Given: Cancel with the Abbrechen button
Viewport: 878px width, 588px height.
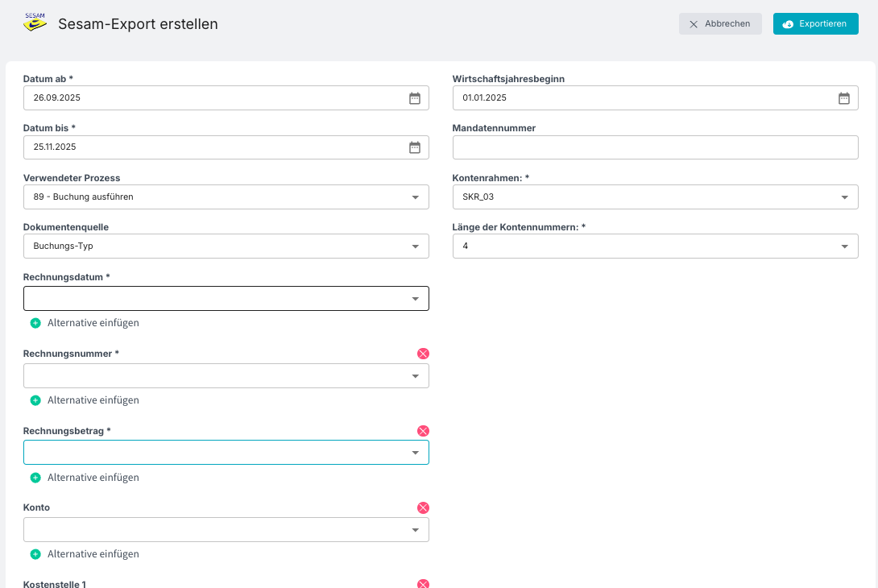Looking at the screenshot, I should point(719,24).
